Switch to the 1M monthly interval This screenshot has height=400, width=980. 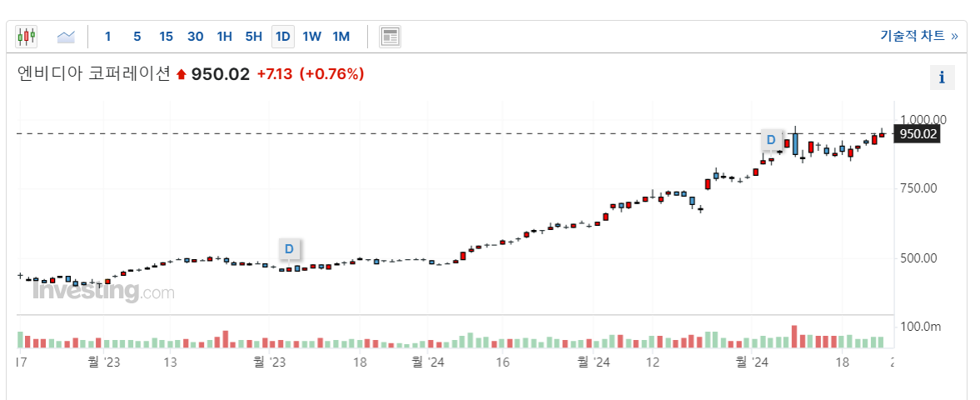pyautogui.click(x=341, y=37)
